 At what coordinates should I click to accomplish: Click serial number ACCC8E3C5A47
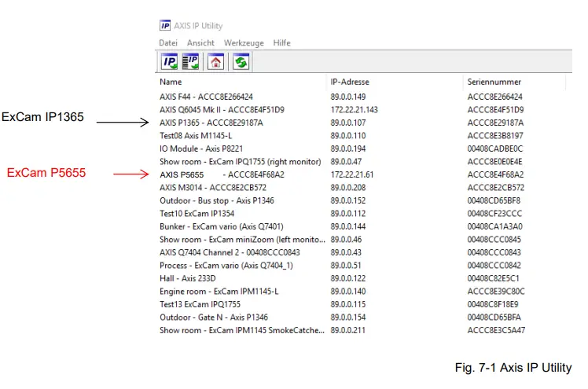(496, 330)
